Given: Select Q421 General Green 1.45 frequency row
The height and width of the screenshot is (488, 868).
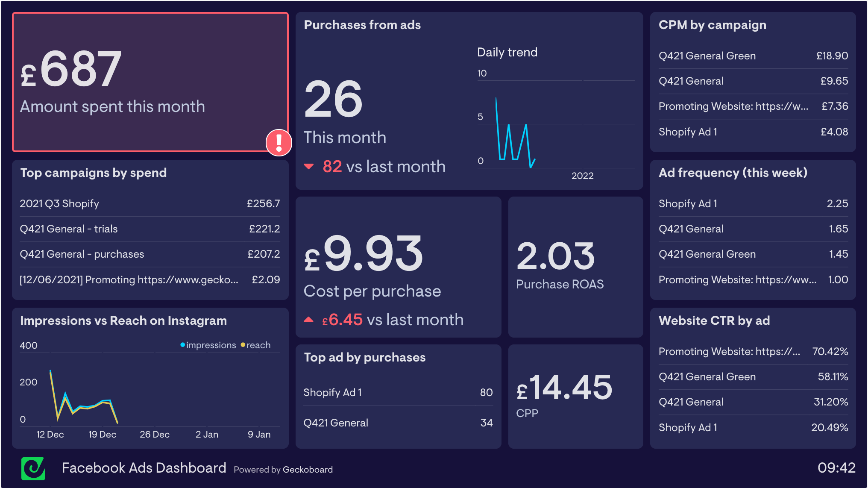Looking at the screenshot, I should coord(753,254).
